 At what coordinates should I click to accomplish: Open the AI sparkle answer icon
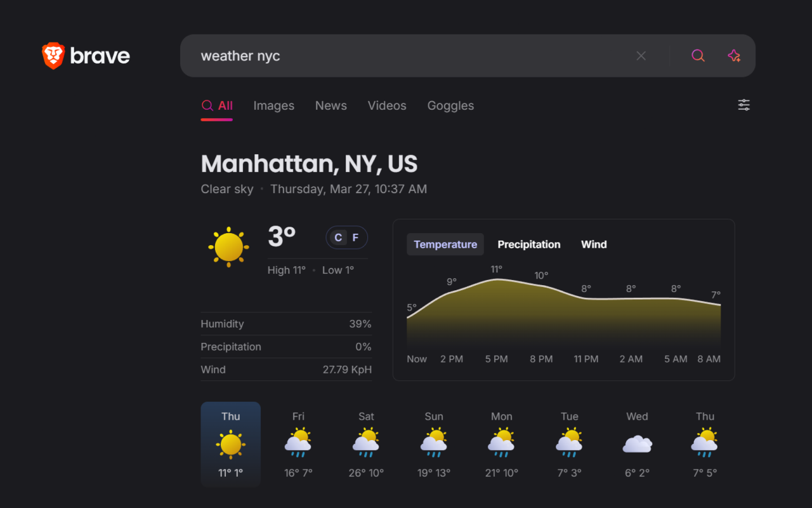(x=734, y=56)
